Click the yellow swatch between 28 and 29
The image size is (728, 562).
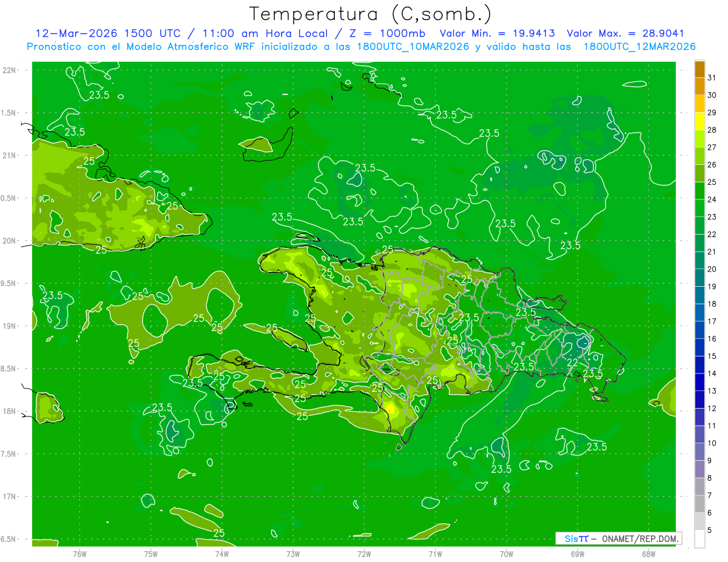tap(699, 121)
